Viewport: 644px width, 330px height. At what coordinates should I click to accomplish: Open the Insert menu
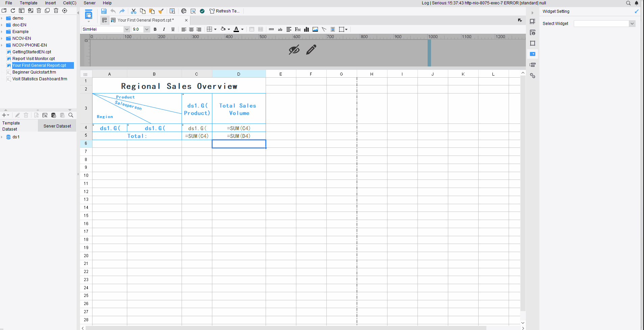coord(50,3)
